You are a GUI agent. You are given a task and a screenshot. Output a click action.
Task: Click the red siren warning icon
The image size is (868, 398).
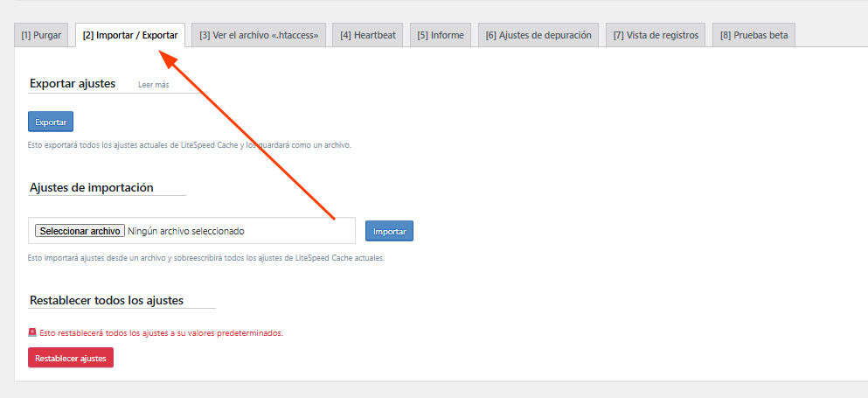32,332
